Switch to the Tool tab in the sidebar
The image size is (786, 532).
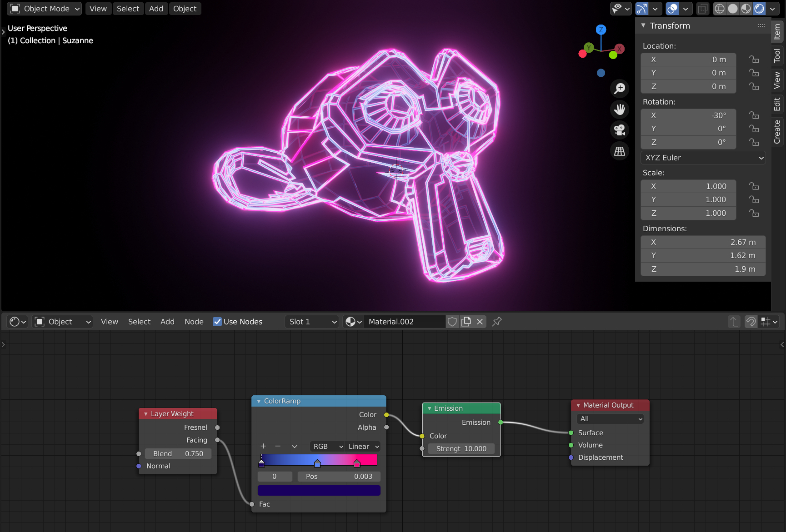pyautogui.click(x=777, y=55)
